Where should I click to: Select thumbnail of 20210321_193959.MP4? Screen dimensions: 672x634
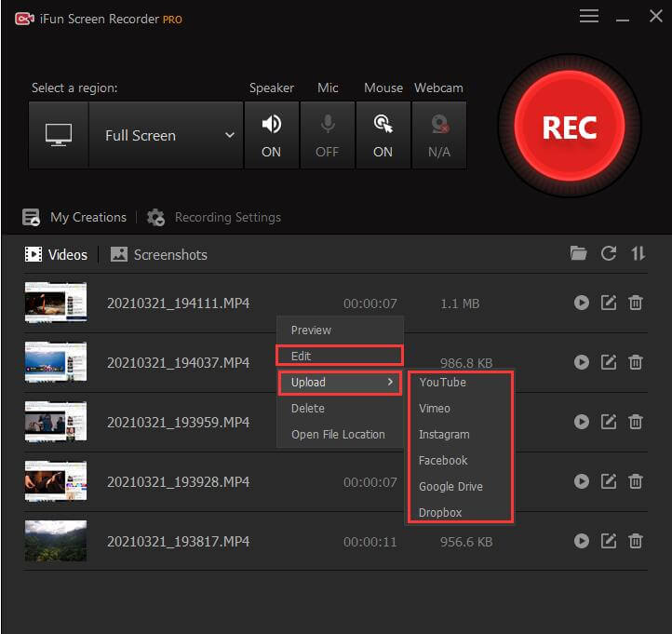56,422
